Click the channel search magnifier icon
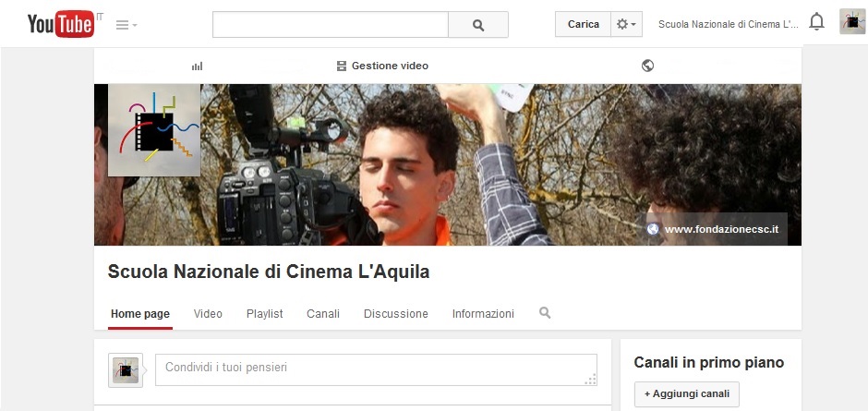 [545, 313]
